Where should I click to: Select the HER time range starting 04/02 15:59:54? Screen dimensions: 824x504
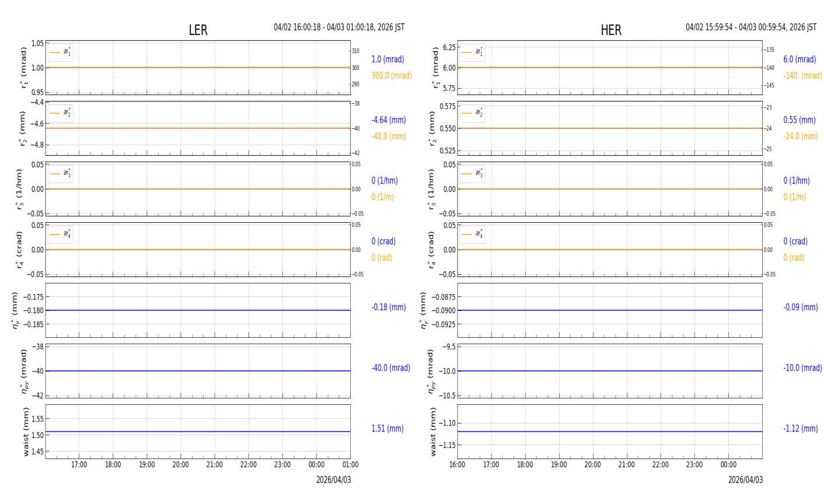(751, 27)
